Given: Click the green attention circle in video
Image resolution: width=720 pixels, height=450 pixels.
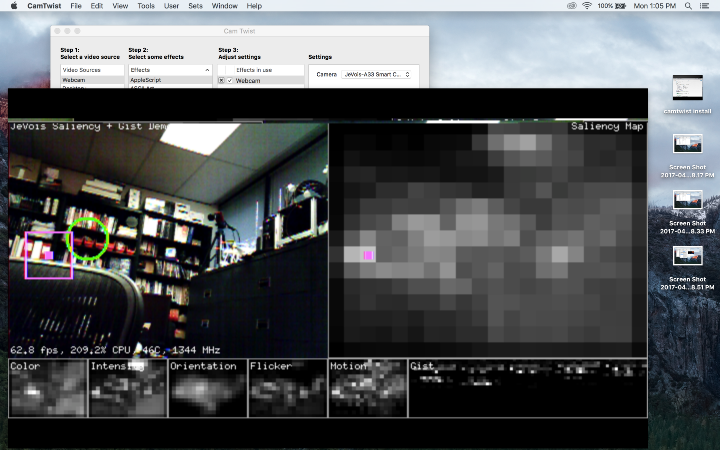Looking at the screenshot, I should click(x=87, y=239).
